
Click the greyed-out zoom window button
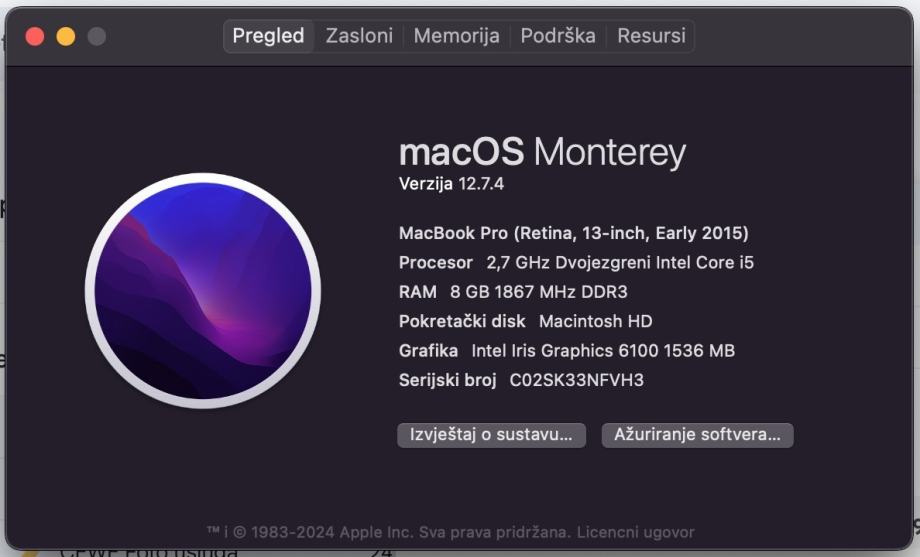click(96, 37)
